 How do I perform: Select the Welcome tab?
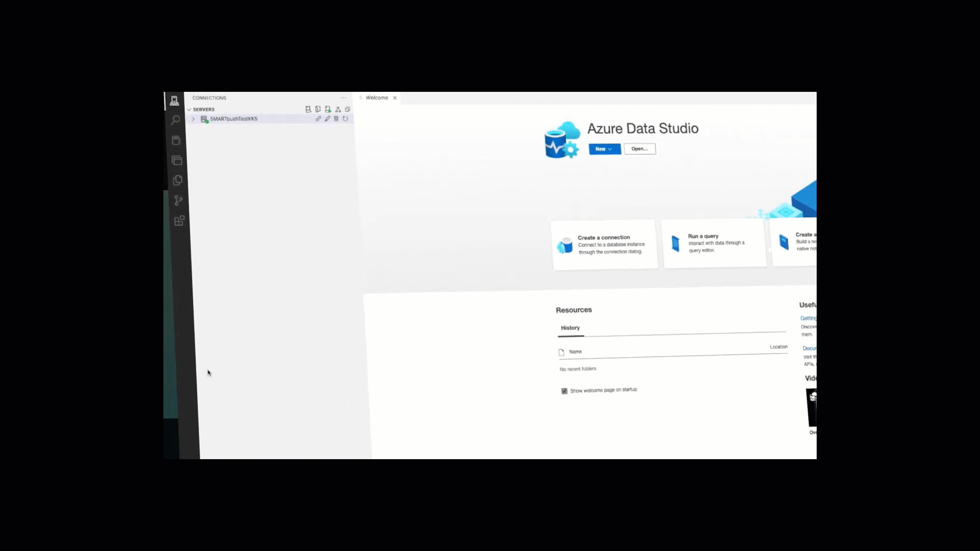(377, 98)
